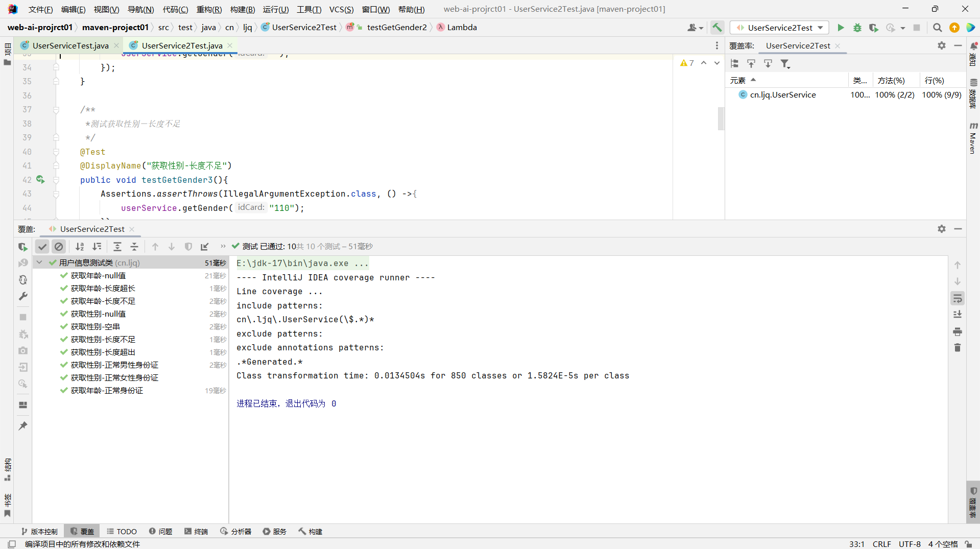Click rerun tests icon in test panel
The height and width of the screenshot is (549, 980).
[23, 247]
